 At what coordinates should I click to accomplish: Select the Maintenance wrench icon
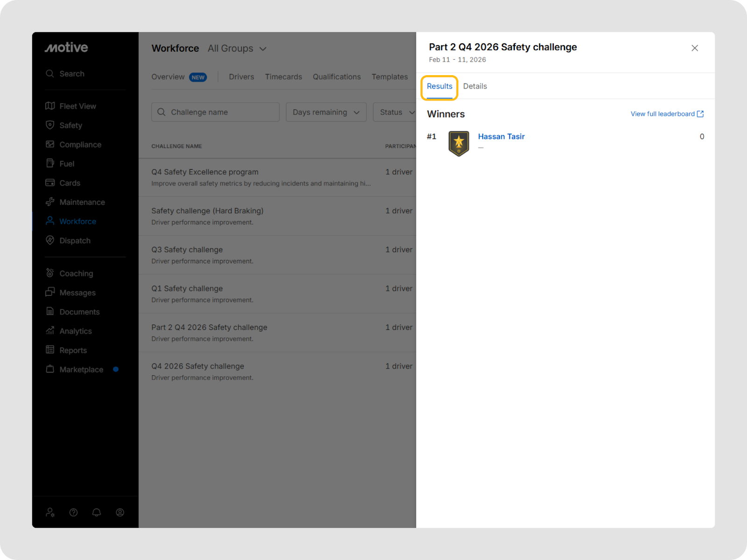coord(50,202)
